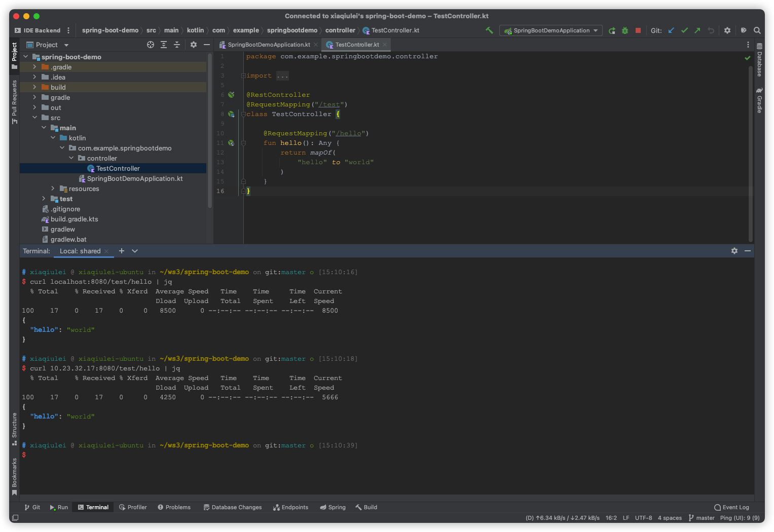The height and width of the screenshot is (532, 774).
Task: Open the Endpoints tool window tab
Action: coord(290,507)
